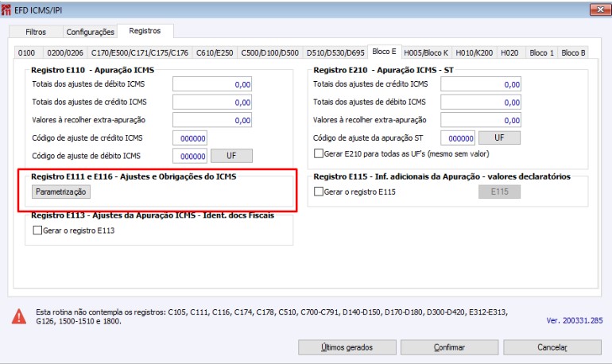This screenshot has width=612, height=364.
Task: Click the disabled E115 button
Action: tap(500, 192)
